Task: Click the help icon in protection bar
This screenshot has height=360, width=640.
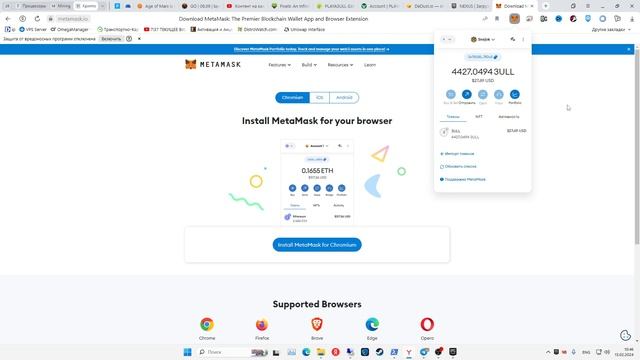Action: [x=129, y=39]
